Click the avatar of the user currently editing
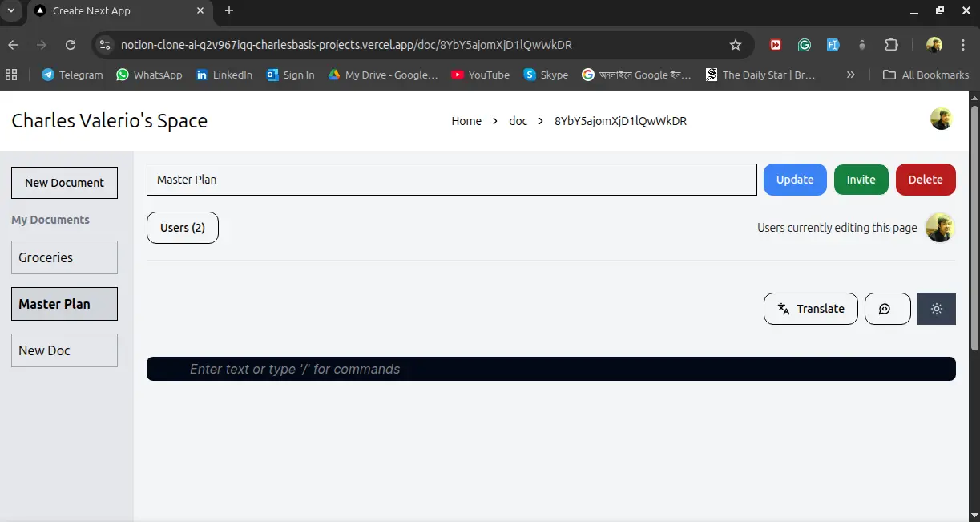Viewport: 980px width, 522px height. [940, 228]
